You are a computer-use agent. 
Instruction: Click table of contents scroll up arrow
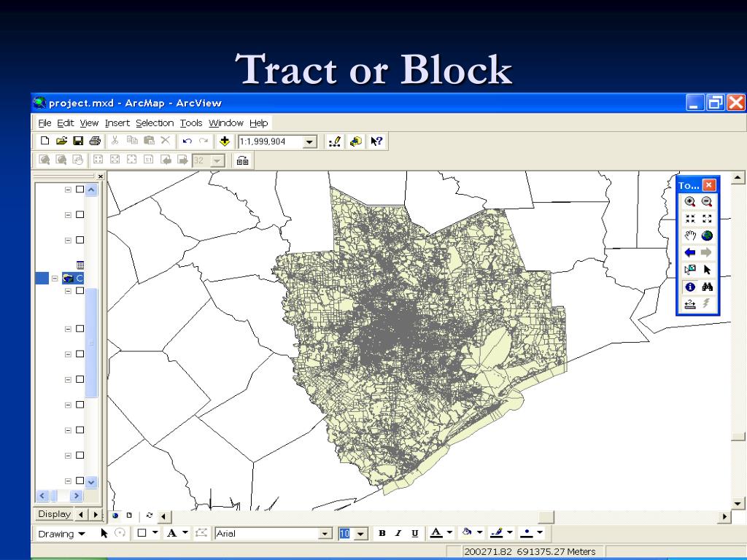click(x=91, y=190)
